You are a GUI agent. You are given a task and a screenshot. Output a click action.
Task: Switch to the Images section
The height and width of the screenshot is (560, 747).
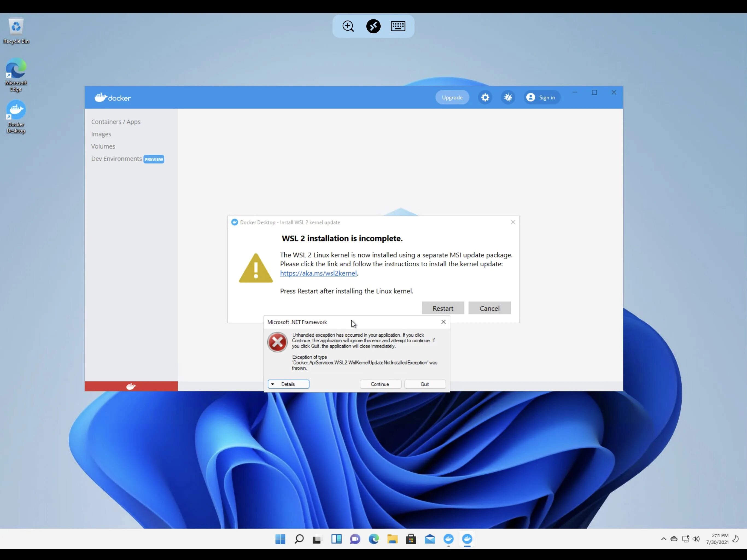click(101, 134)
